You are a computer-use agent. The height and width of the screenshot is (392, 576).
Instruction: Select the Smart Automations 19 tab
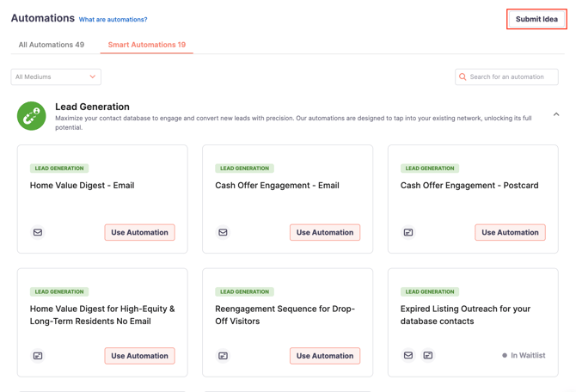click(146, 45)
